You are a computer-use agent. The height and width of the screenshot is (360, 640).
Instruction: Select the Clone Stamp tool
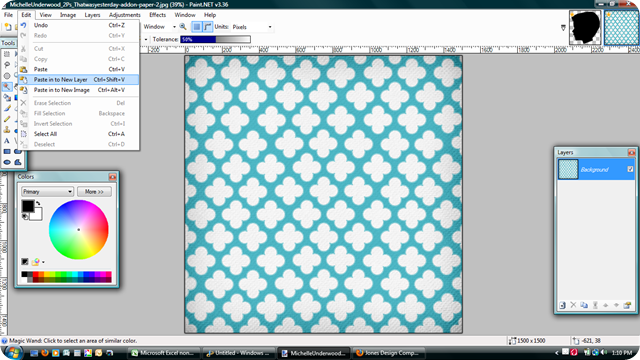7,130
